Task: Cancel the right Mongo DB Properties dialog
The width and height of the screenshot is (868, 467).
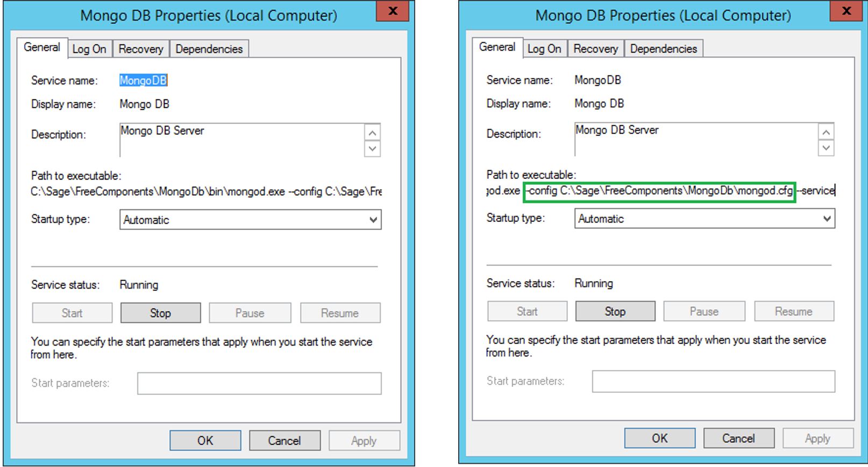Action: point(738,438)
